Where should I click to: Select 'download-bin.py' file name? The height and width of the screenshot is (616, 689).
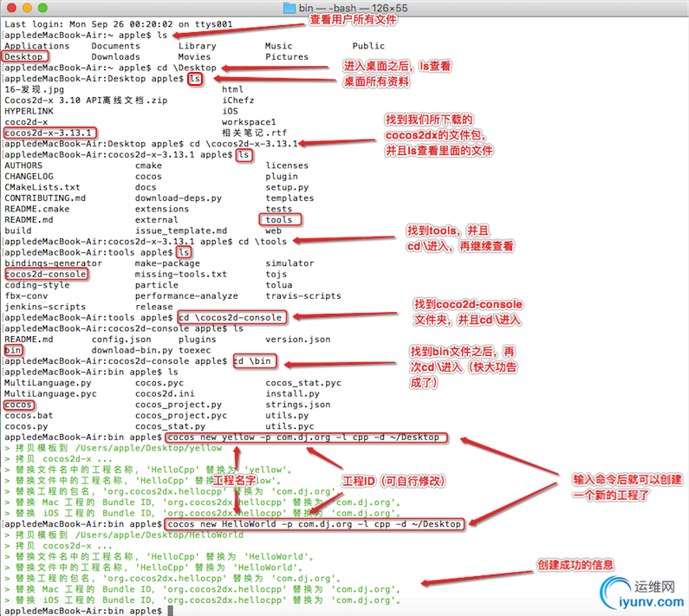133,351
